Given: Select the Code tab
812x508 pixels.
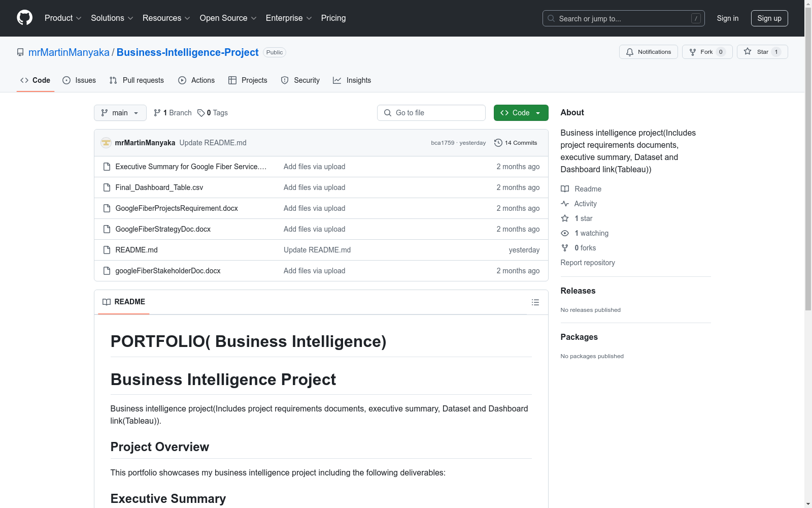Looking at the screenshot, I should pos(36,80).
